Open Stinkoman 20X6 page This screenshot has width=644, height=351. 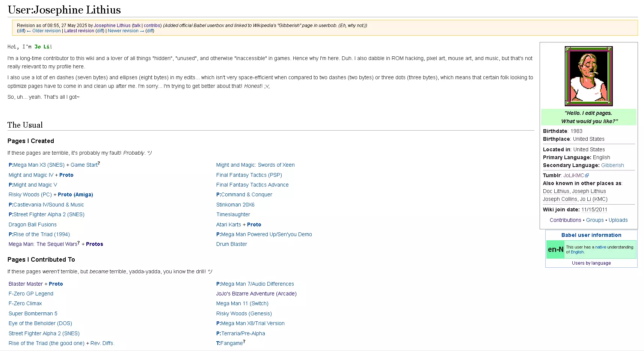pos(235,205)
